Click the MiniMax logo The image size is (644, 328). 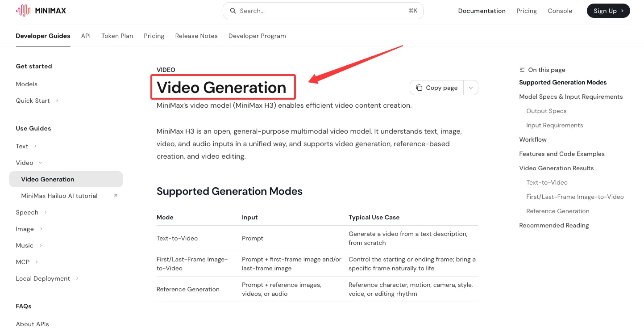pyautogui.click(x=41, y=11)
